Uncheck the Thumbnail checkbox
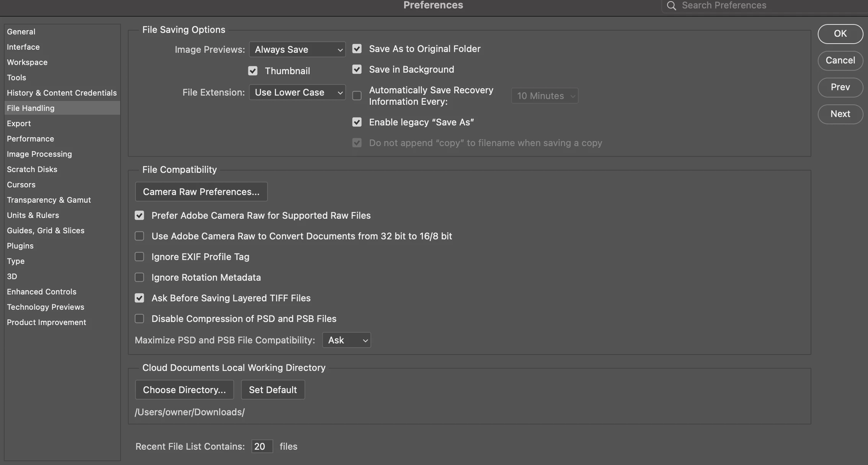This screenshot has height=465, width=868. [x=253, y=71]
